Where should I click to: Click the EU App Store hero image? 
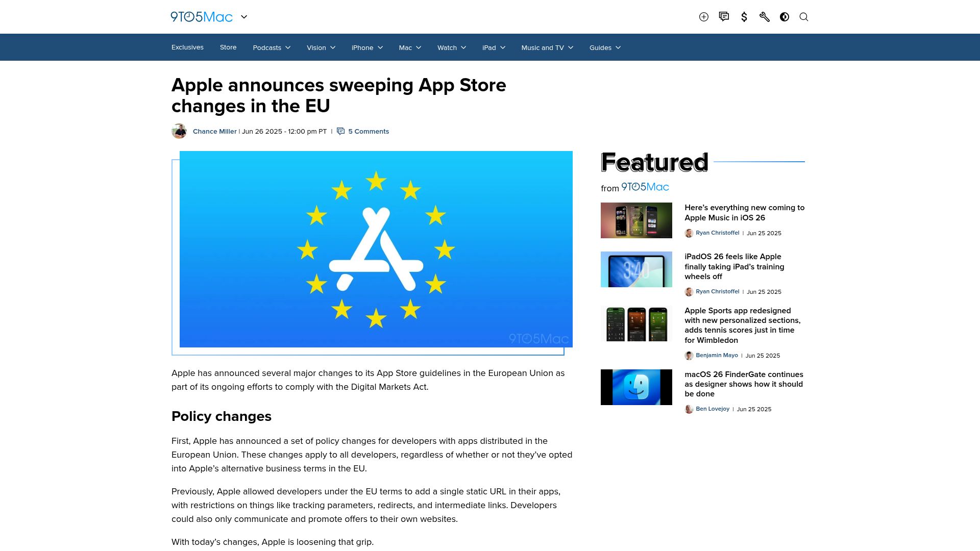[376, 249]
